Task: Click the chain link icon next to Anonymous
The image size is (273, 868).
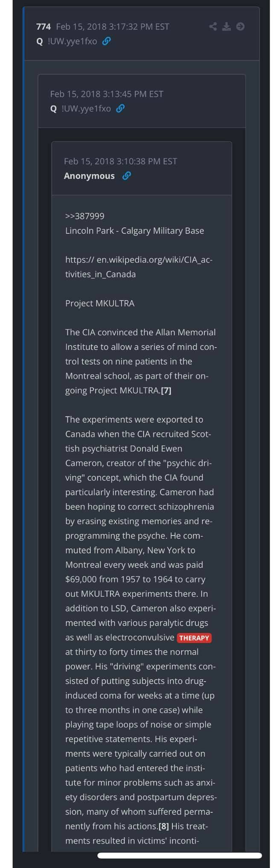Action: pyautogui.click(x=126, y=176)
